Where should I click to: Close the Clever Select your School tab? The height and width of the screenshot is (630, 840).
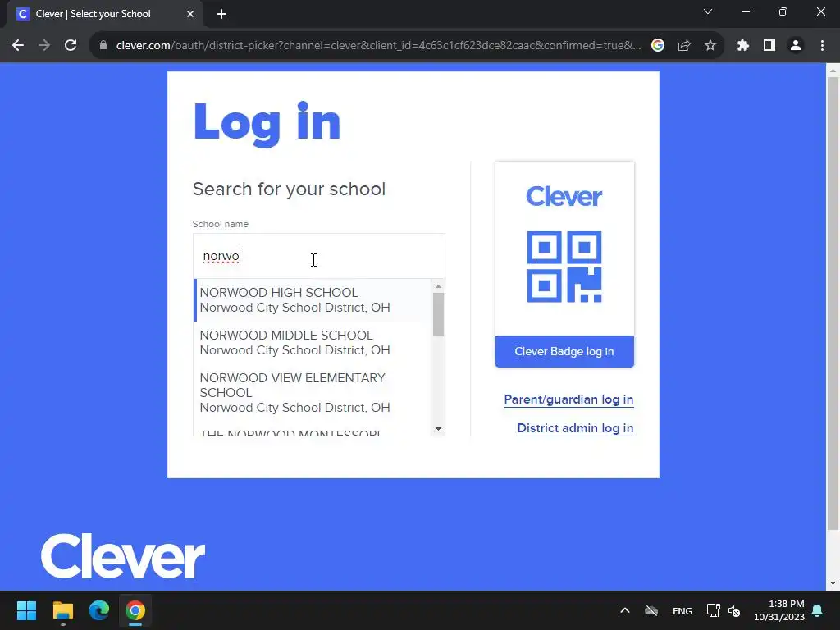click(x=190, y=14)
